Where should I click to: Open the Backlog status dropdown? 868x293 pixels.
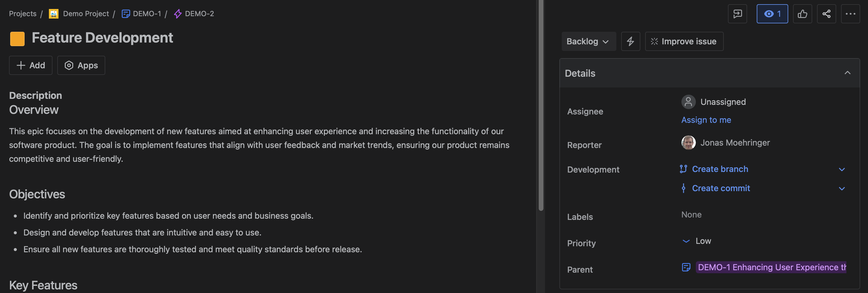pos(588,41)
